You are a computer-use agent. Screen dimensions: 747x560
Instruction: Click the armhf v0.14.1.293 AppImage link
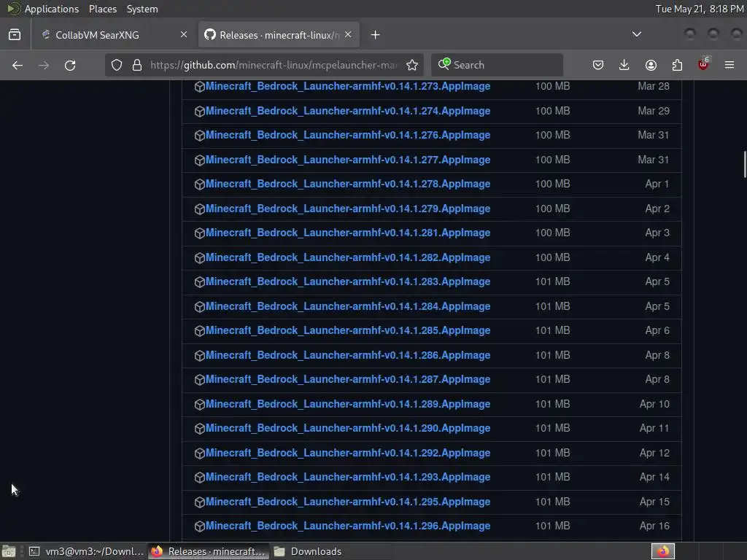coord(348,477)
